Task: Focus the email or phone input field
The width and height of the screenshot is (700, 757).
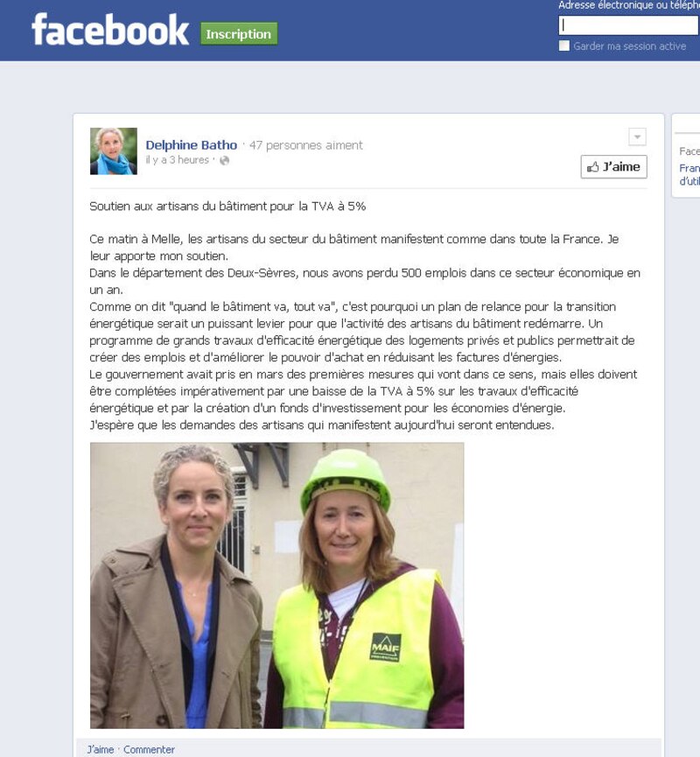Action: pos(629,25)
